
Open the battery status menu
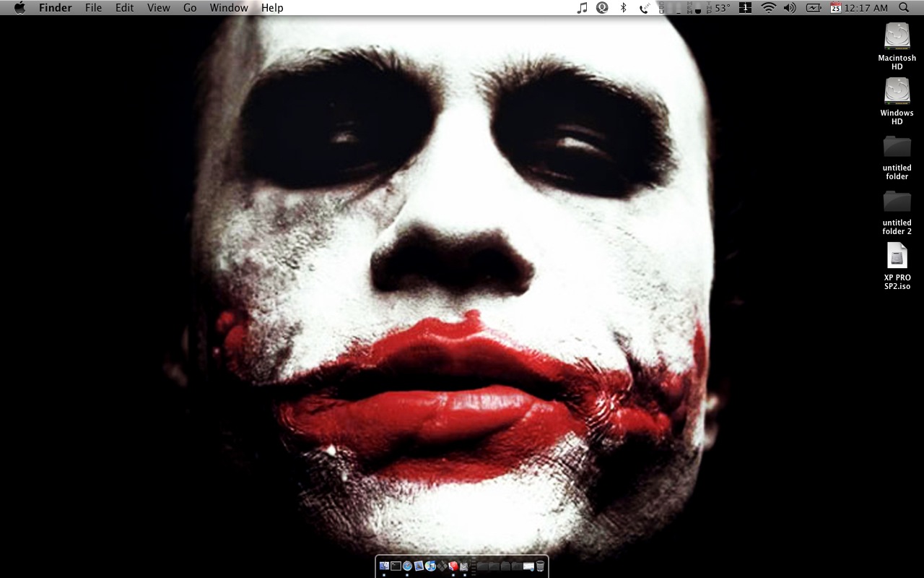(814, 8)
